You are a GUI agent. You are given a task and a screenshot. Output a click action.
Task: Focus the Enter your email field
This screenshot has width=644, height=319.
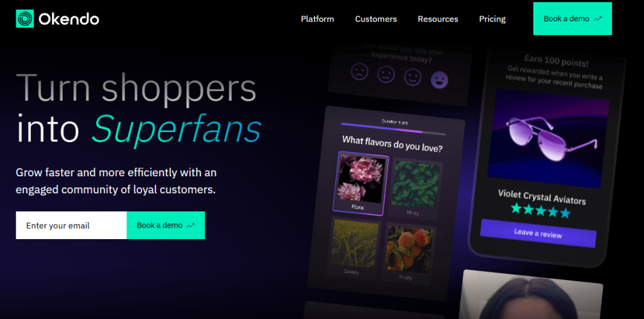(71, 225)
